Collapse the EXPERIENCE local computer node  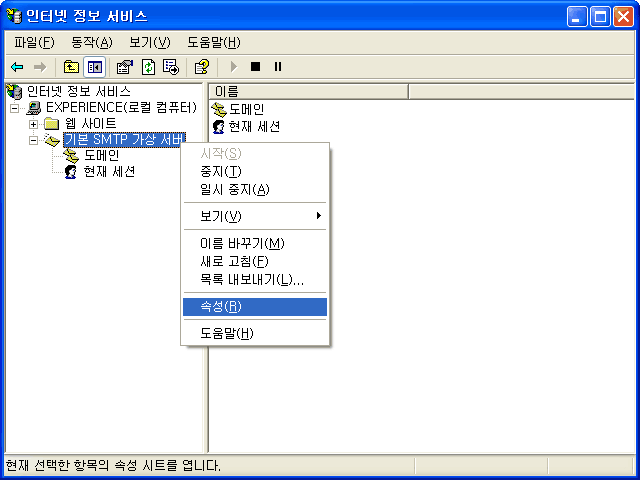pyautogui.click(x=15, y=108)
